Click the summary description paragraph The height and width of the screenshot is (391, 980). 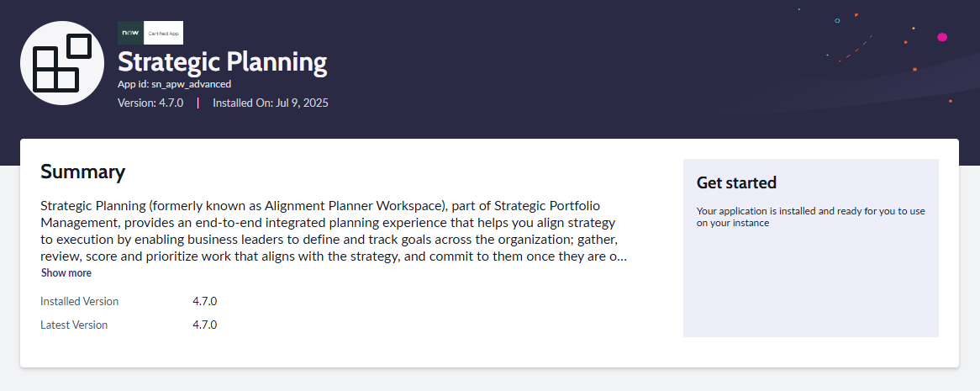pos(334,230)
